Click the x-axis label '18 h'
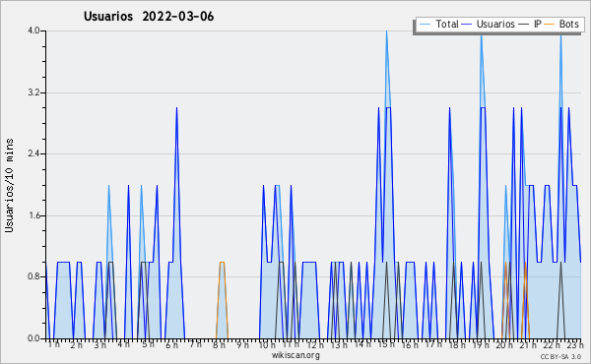This screenshot has width=591, height=364. tap(458, 345)
